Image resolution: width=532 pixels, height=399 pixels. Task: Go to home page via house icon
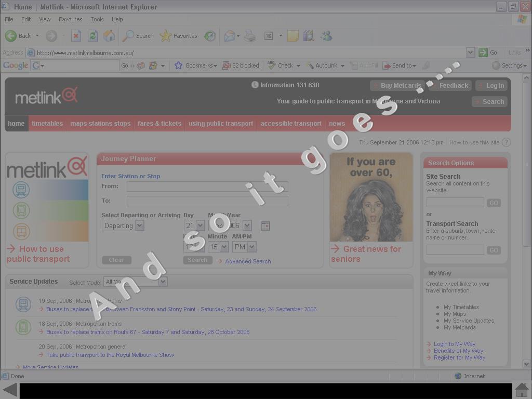[x=109, y=36]
